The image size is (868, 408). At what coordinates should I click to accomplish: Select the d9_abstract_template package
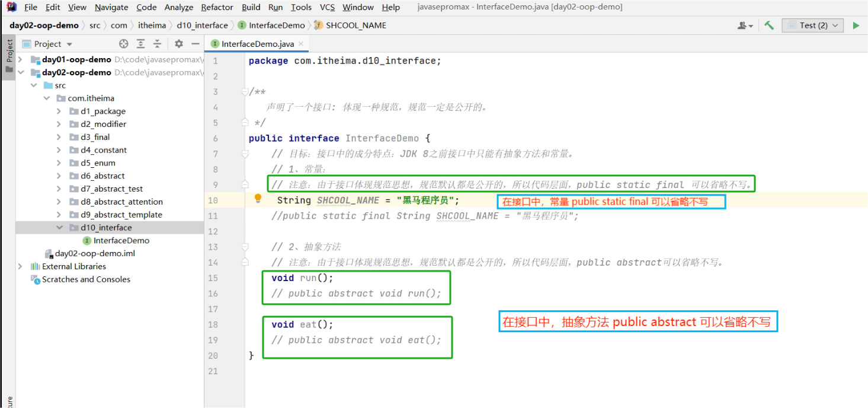(121, 215)
